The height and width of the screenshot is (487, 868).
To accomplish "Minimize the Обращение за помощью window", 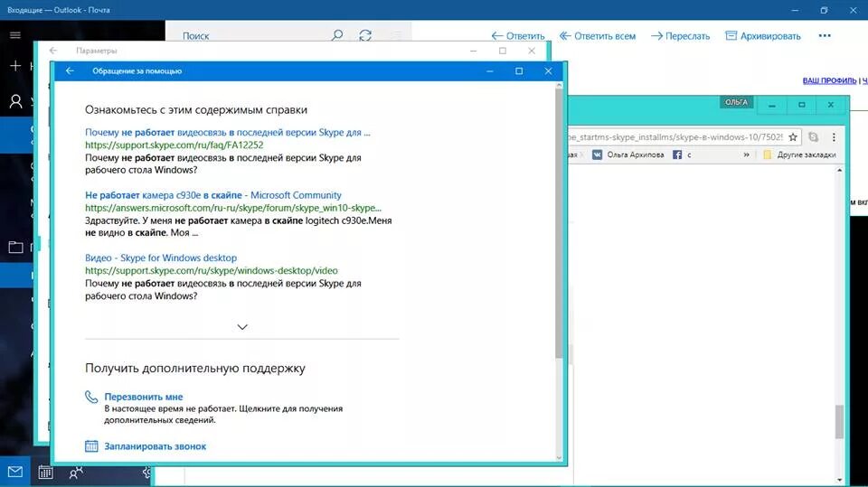I will click(x=490, y=70).
